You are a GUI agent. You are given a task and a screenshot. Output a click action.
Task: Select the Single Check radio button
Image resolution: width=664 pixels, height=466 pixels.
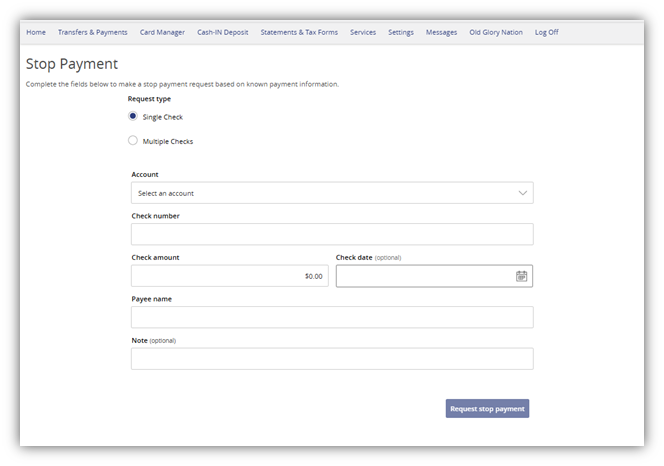[133, 117]
